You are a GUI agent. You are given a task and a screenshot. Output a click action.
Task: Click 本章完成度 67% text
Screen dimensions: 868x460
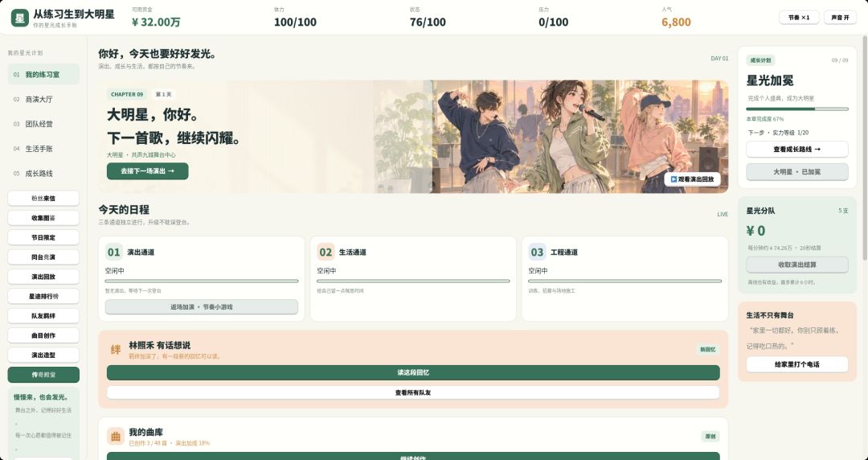[765, 119]
